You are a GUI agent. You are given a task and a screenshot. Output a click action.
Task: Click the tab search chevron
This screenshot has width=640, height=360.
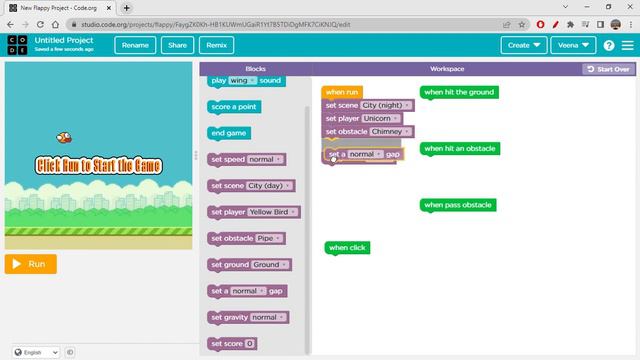tap(565, 7)
